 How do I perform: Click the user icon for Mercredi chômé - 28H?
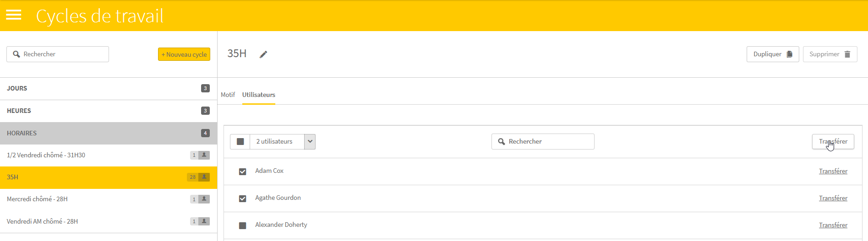[x=204, y=199]
